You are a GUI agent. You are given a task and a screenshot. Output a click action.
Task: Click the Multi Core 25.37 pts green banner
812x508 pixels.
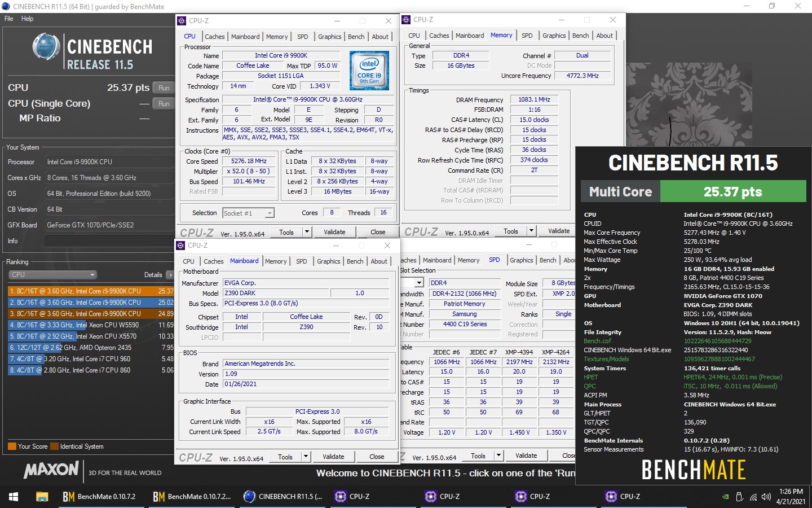click(732, 192)
